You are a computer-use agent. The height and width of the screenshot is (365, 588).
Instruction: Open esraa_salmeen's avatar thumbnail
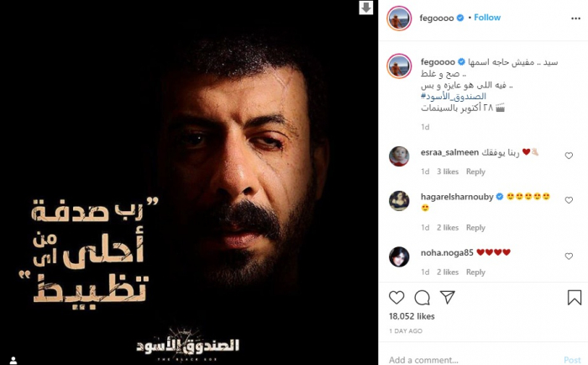(399, 156)
